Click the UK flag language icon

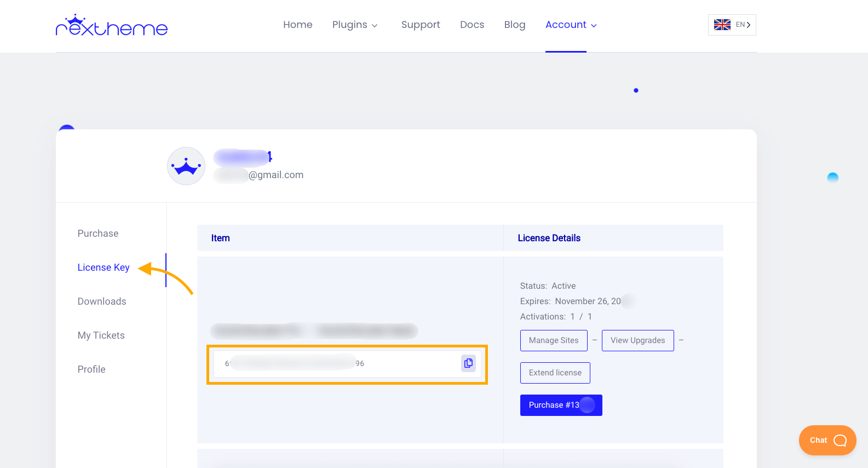tap(722, 25)
